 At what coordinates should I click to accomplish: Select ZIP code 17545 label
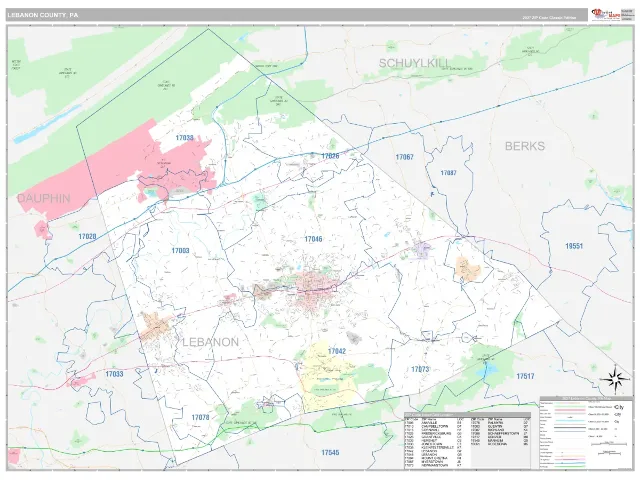[330, 453]
